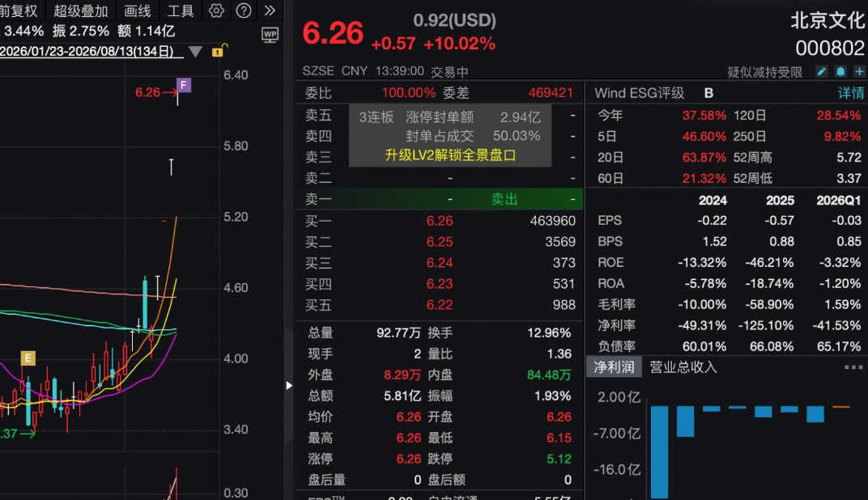Open the three-dot more options menu
This screenshot has width=868, height=500.
[853, 367]
